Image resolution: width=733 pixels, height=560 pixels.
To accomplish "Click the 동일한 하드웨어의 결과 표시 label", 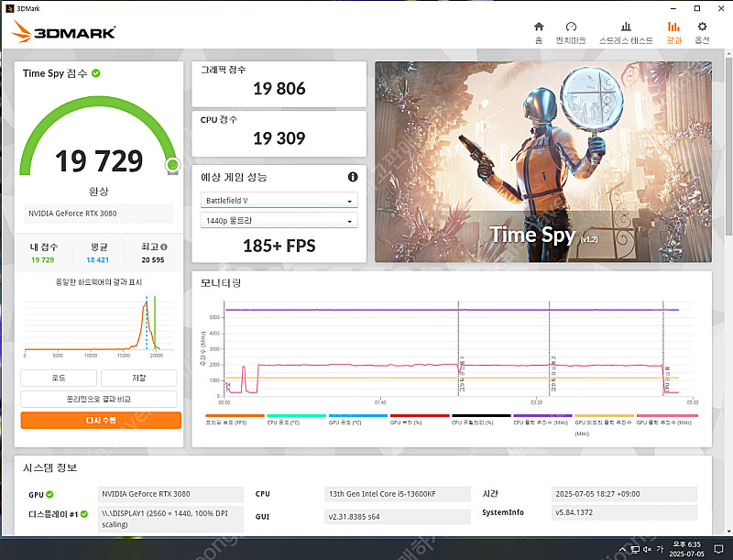I will click(x=99, y=282).
